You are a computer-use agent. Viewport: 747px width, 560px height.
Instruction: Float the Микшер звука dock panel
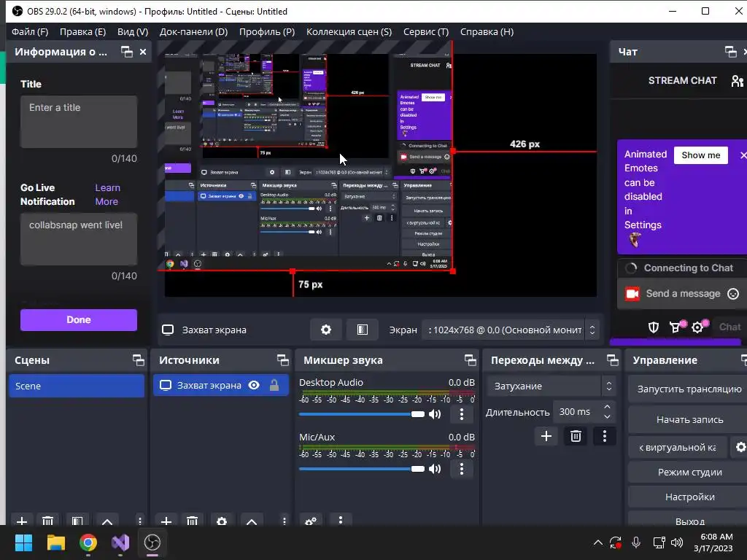point(471,360)
